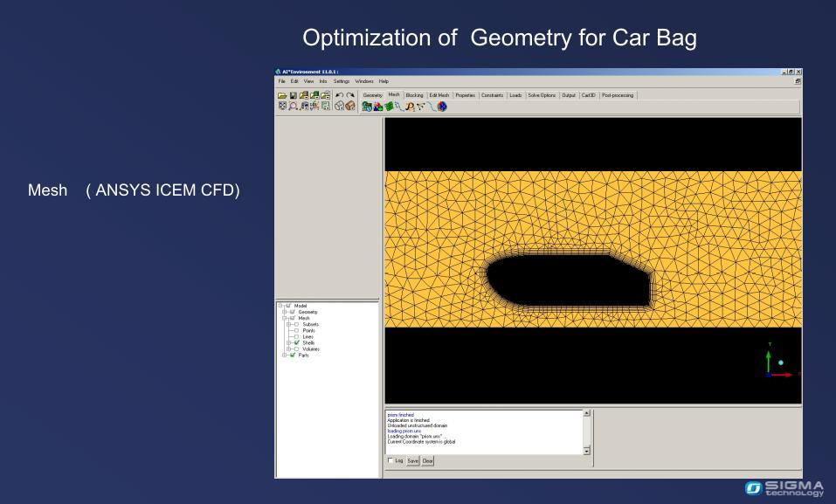Toggle the Geometry visibility checkbox in tree
836x504 pixels.
pos(293,312)
